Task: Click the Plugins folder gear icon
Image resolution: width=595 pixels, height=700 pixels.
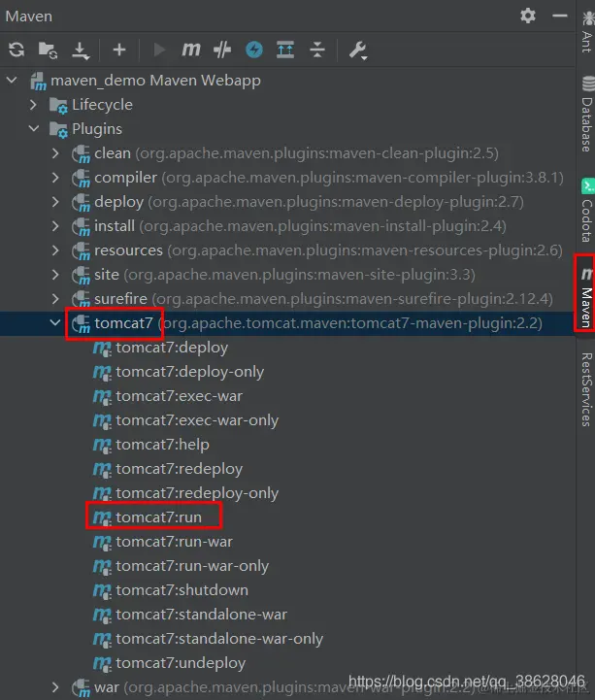Action: 58,129
